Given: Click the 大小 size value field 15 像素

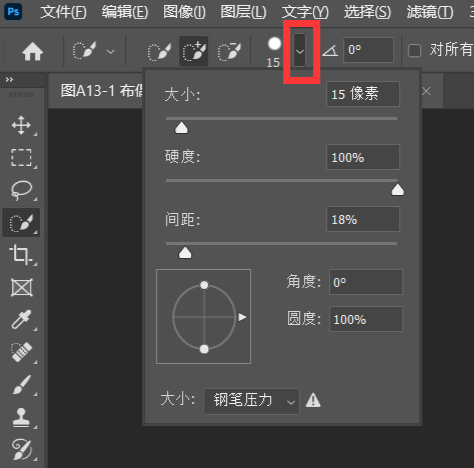Looking at the screenshot, I should 363,94.
